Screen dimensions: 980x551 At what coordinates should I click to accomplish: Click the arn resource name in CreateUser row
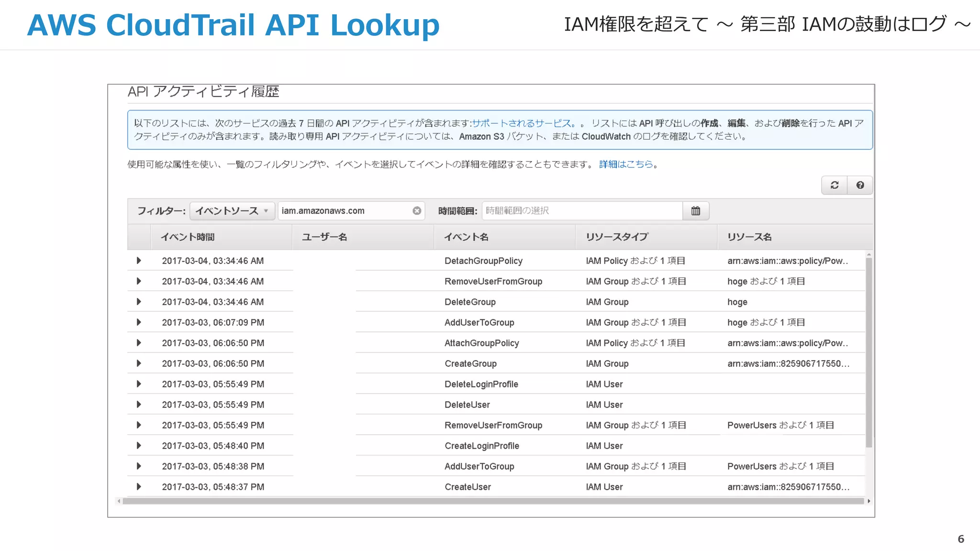coord(789,487)
